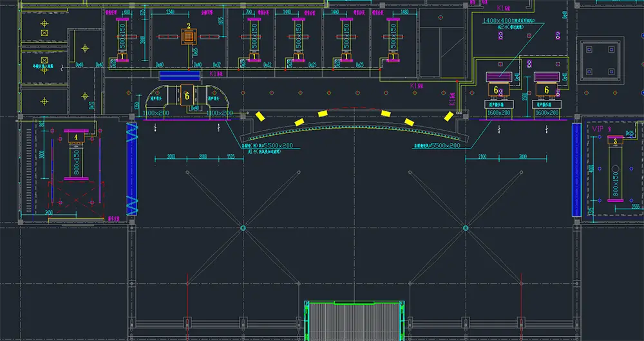The width and height of the screenshot is (644, 341).
Task: Click the 800×150 duct in VIP room
Action: pos(615,172)
